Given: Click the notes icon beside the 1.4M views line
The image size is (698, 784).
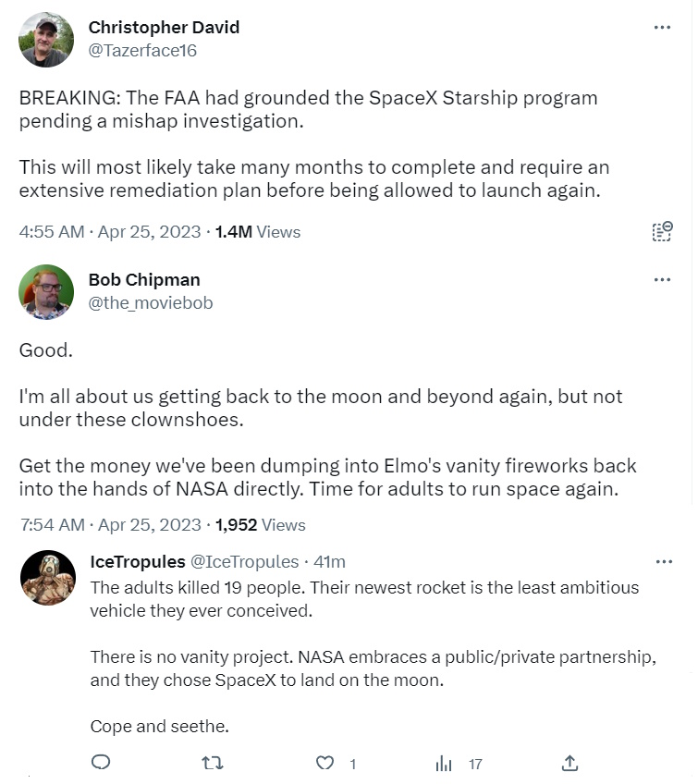Looking at the screenshot, I should [662, 231].
